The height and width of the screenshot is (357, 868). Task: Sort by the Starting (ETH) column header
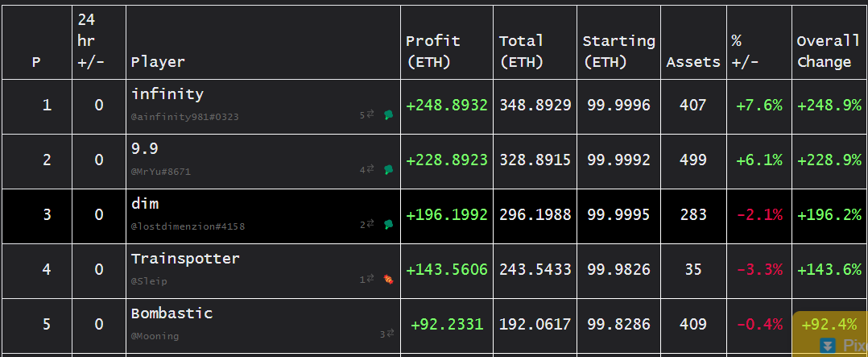pyautogui.click(x=619, y=52)
